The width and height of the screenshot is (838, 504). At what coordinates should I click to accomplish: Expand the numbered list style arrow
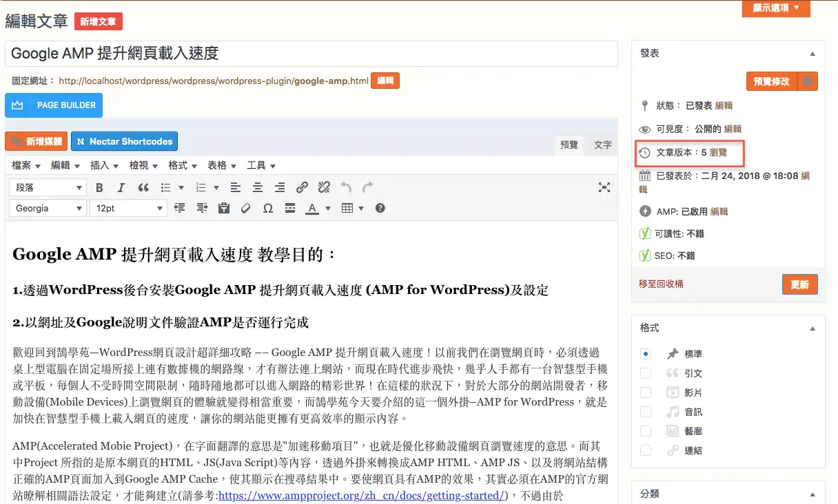pos(216,187)
